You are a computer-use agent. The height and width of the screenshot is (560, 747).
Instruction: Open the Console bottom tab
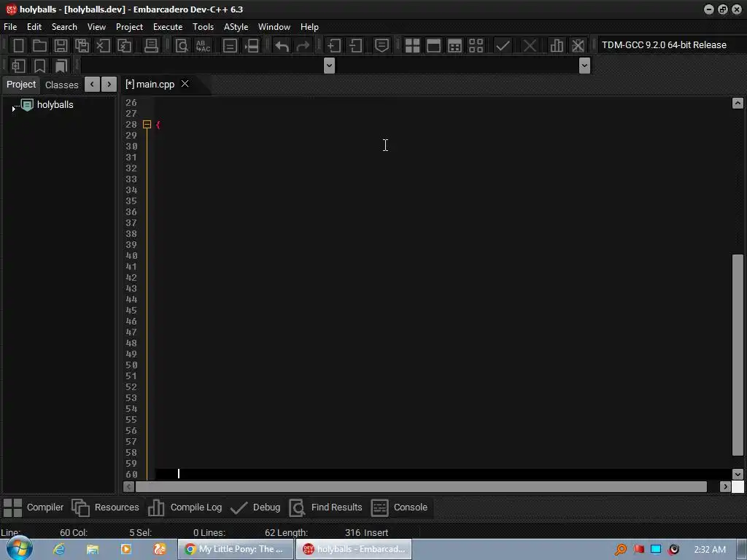[399, 507]
